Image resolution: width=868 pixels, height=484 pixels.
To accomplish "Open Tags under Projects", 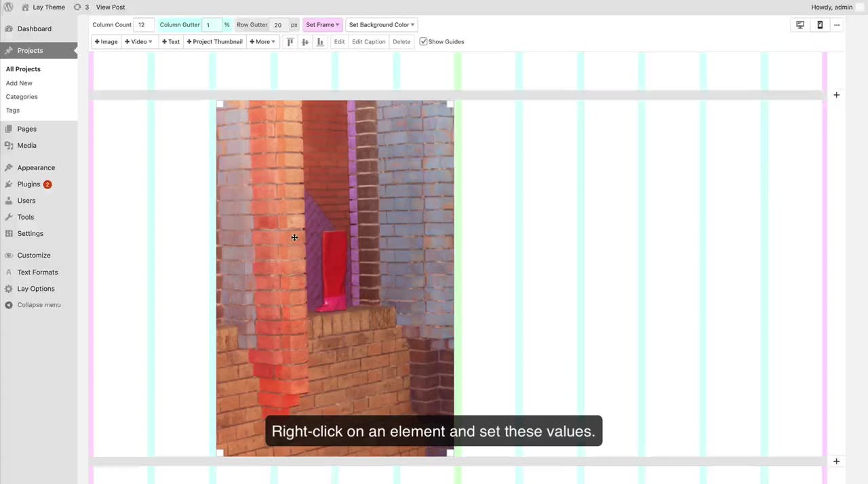I will pyautogui.click(x=13, y=110).
